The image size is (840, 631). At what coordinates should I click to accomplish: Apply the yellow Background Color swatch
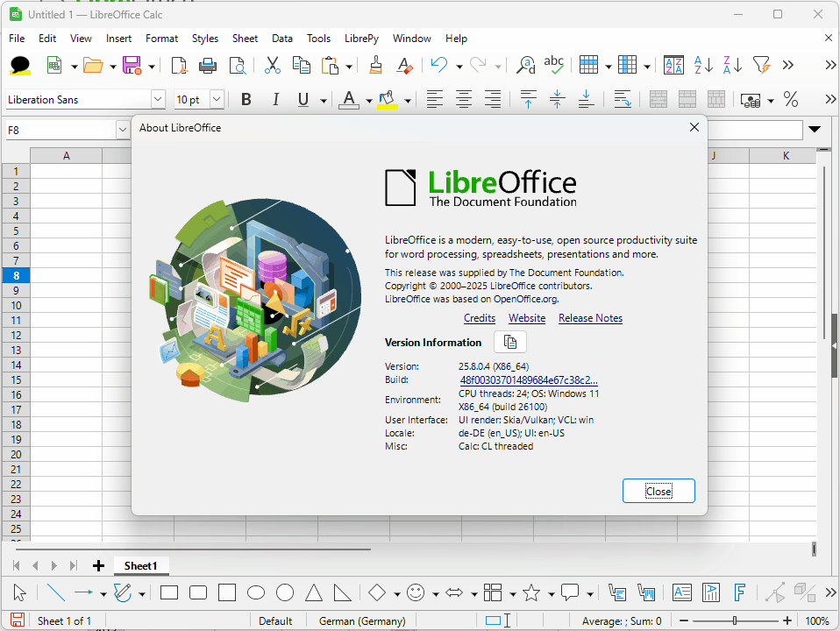click(x=388, y=100)
